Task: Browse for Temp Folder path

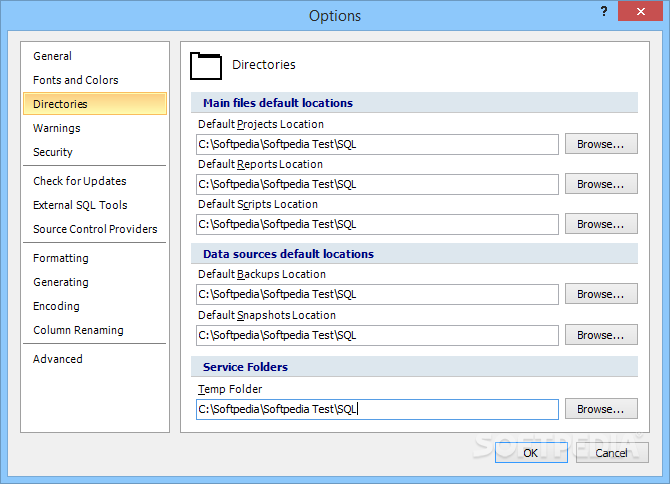Action: pos(601,409)
